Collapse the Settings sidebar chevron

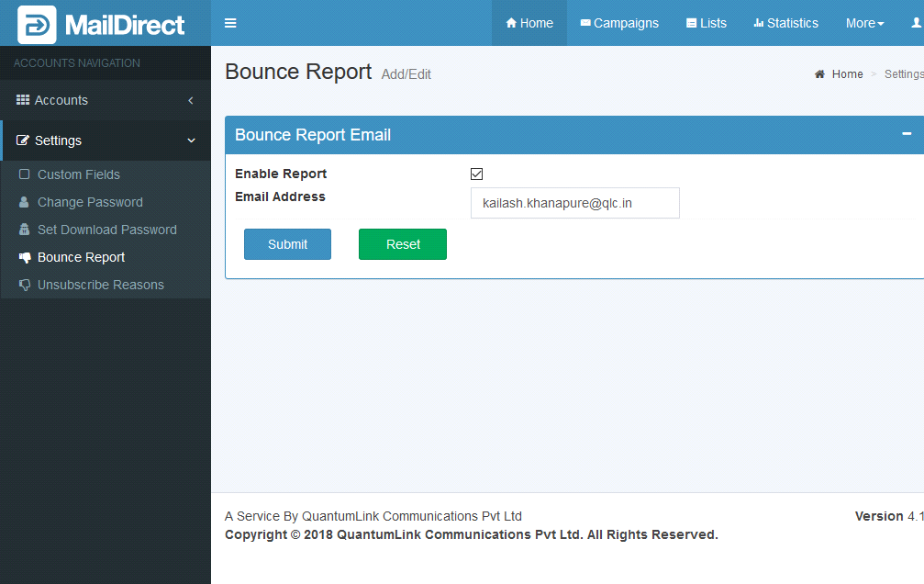point(191,140)
